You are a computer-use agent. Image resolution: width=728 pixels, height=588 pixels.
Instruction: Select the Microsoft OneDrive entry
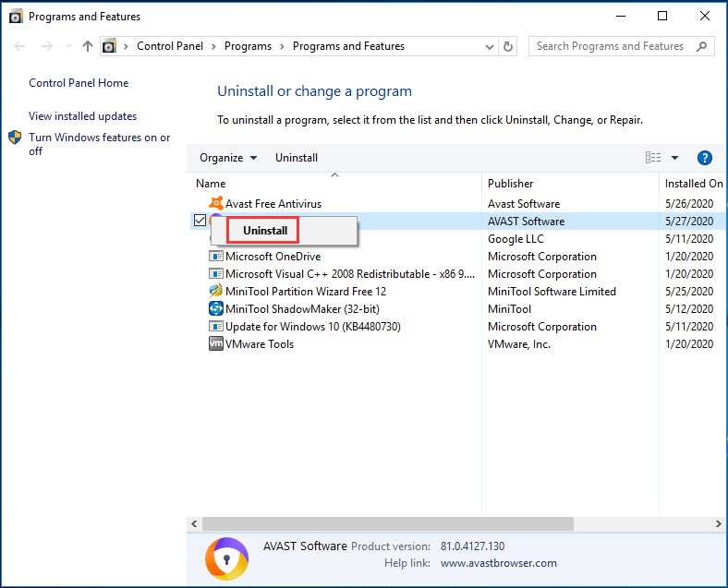click(273, 256)
